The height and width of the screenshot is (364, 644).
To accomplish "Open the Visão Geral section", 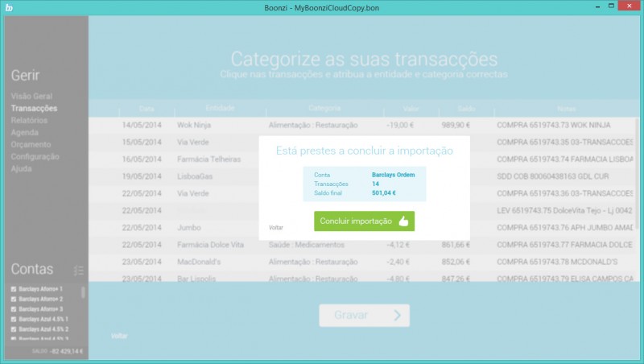I will point(31,96).
